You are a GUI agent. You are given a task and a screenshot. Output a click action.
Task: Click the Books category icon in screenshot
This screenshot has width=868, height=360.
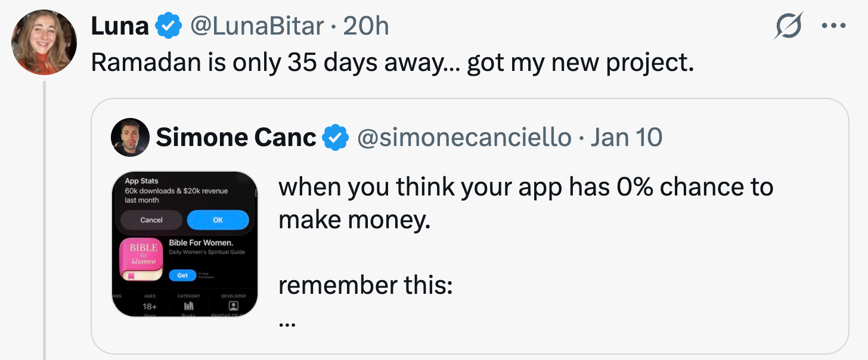click(188, 305)
